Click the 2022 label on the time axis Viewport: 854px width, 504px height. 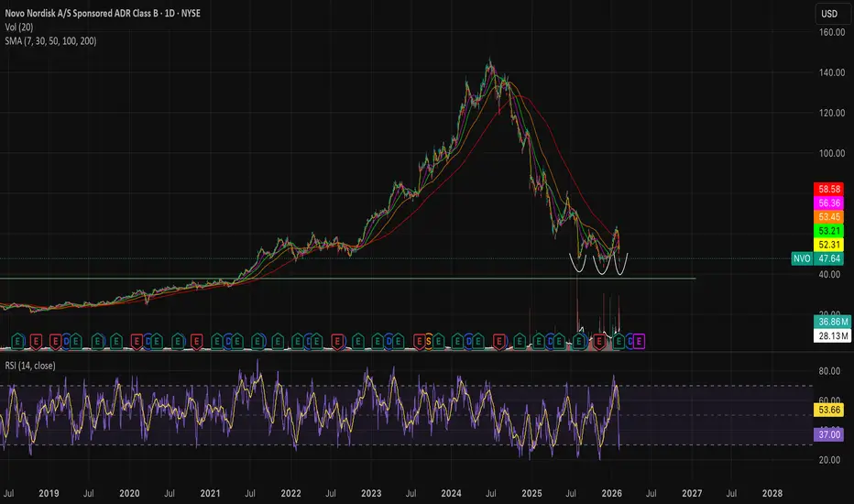[290, 493]
